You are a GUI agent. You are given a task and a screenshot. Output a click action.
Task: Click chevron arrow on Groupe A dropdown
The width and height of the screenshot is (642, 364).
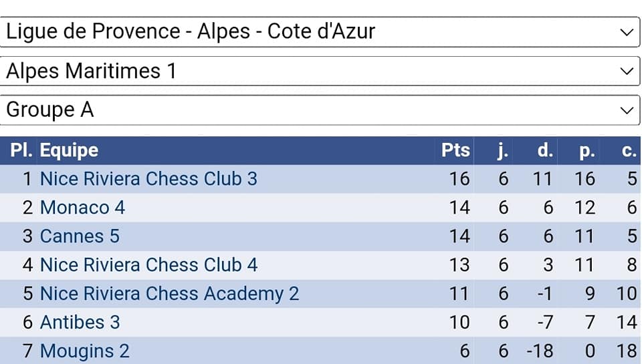(x=627, y=110)
